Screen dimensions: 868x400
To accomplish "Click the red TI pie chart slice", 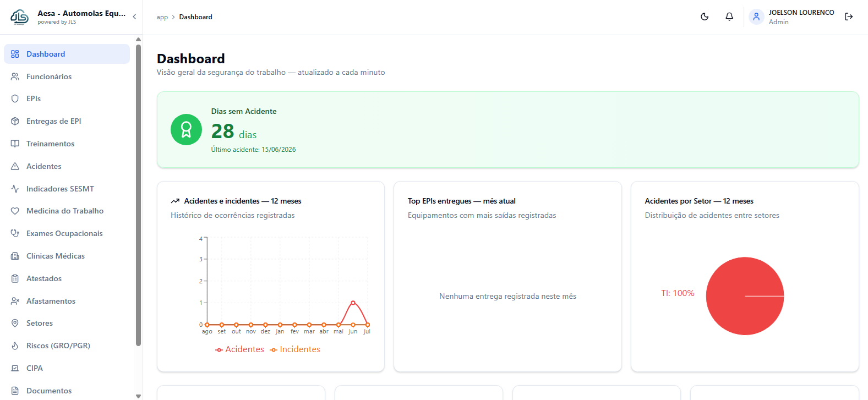I will (x=745, y=296).
